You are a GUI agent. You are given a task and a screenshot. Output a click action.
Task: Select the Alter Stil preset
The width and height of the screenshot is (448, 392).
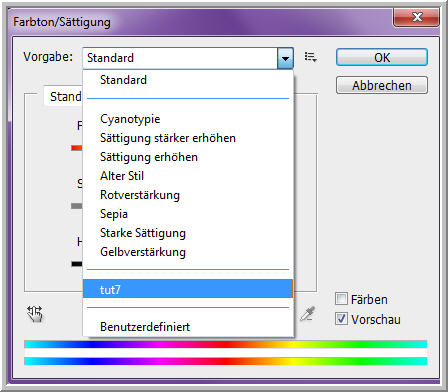pyautogui.click(x=188, y=176)
